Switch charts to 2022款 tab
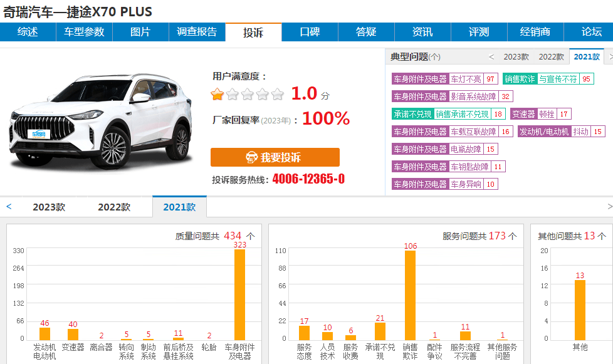This screenshot has height=364, width=613. point(114,207)
